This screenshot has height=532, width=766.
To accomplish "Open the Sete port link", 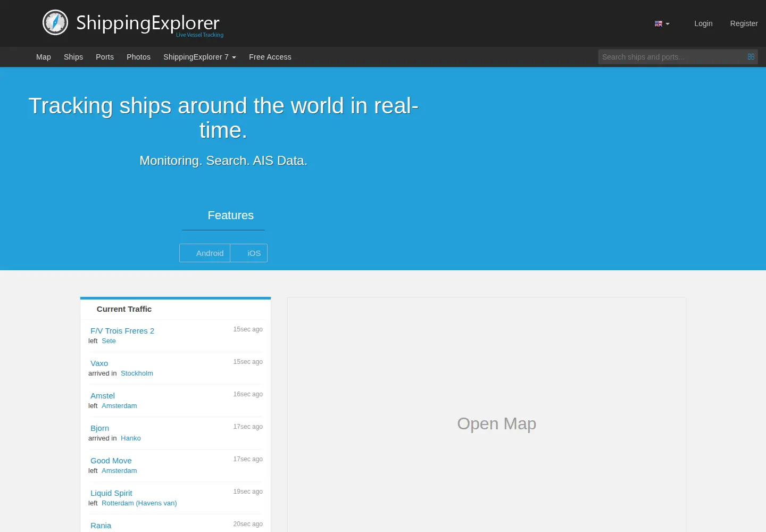I will click(109, 341).
